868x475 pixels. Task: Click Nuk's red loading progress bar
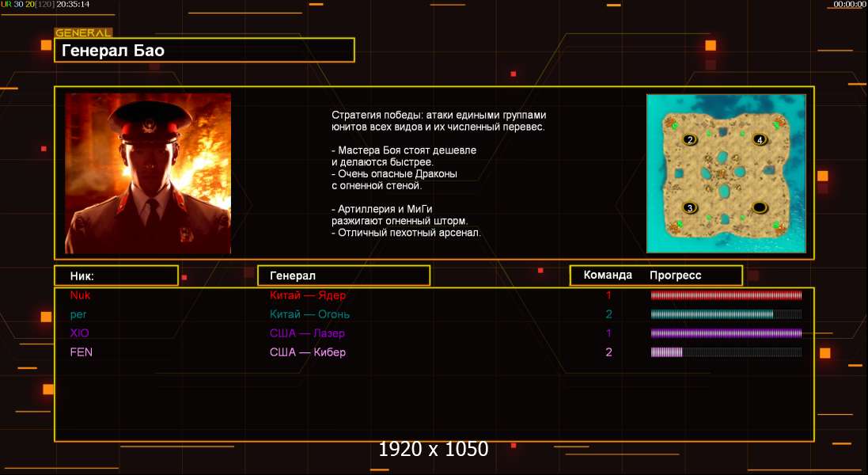coord(726,295)
